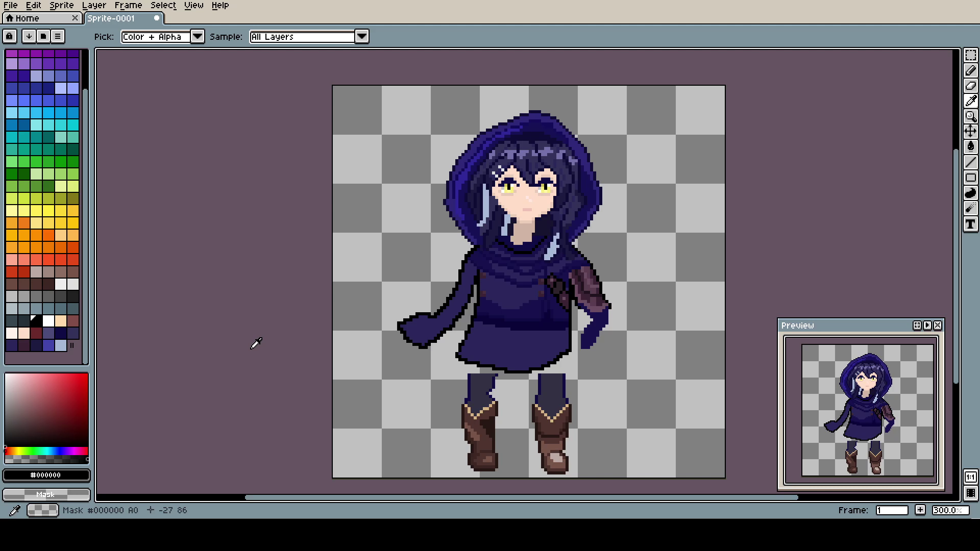This screenshot has height=551, width=980.
Task: Switch to the Home tab
Action: (x=28, y=18)
